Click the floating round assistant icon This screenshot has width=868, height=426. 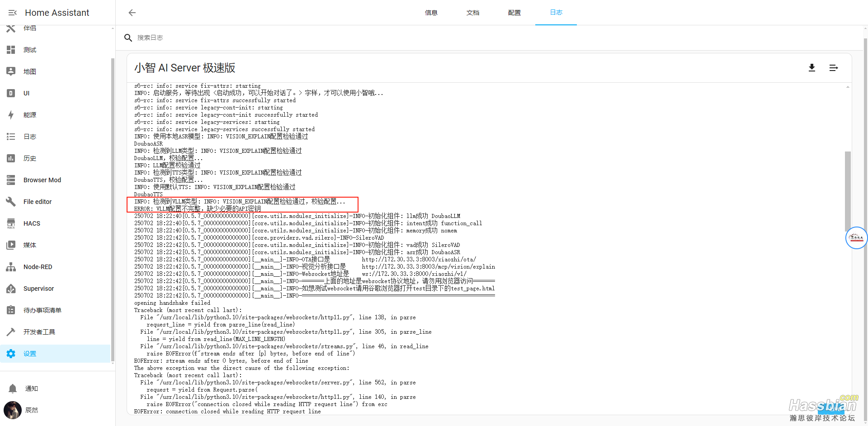pos(856,238)
